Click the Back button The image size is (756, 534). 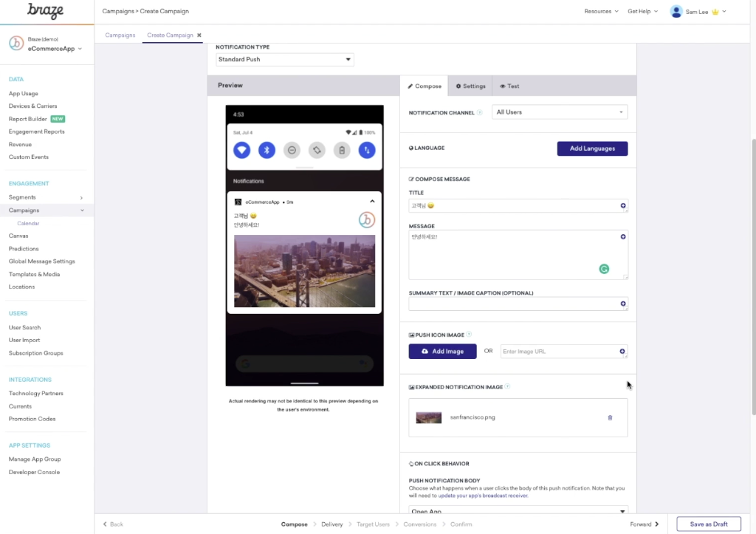[113, 524]
